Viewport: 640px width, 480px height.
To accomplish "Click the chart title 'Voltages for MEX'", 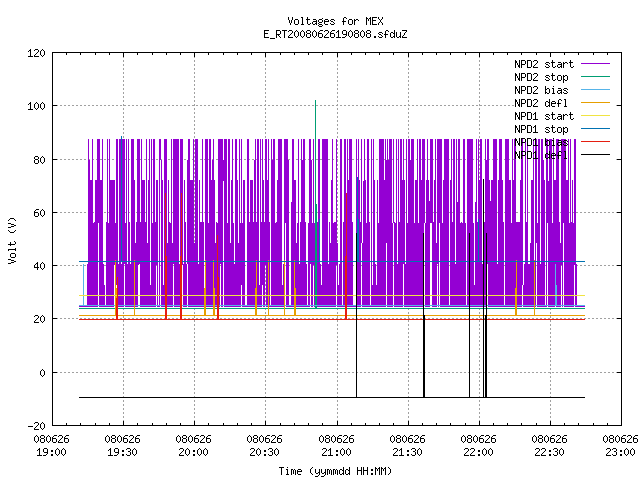I will pos(335,21).
